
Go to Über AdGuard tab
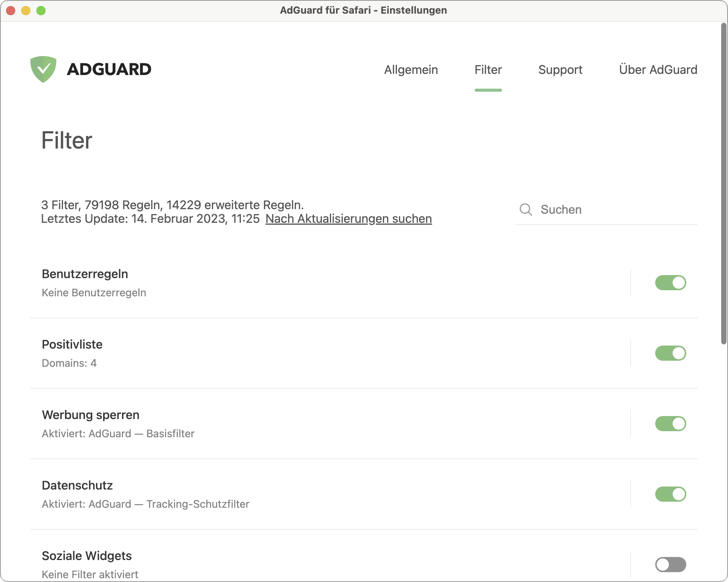point(658,70)
